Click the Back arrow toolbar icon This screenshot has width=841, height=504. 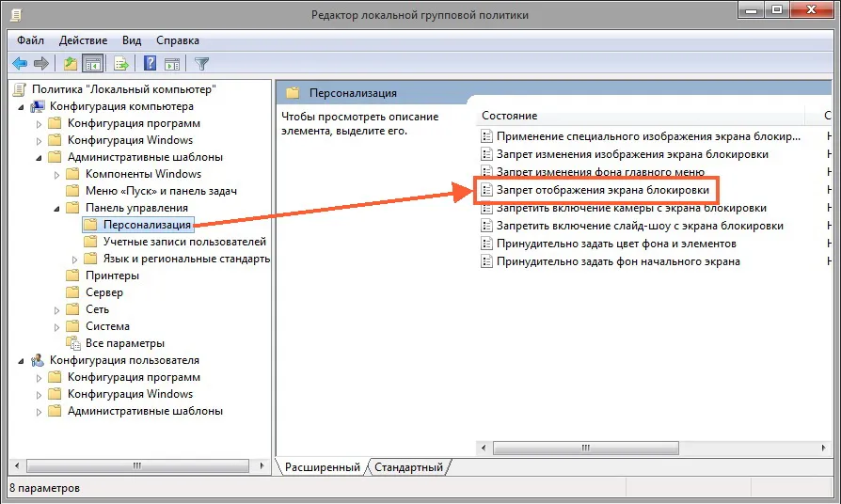click(x=20, y=64)
